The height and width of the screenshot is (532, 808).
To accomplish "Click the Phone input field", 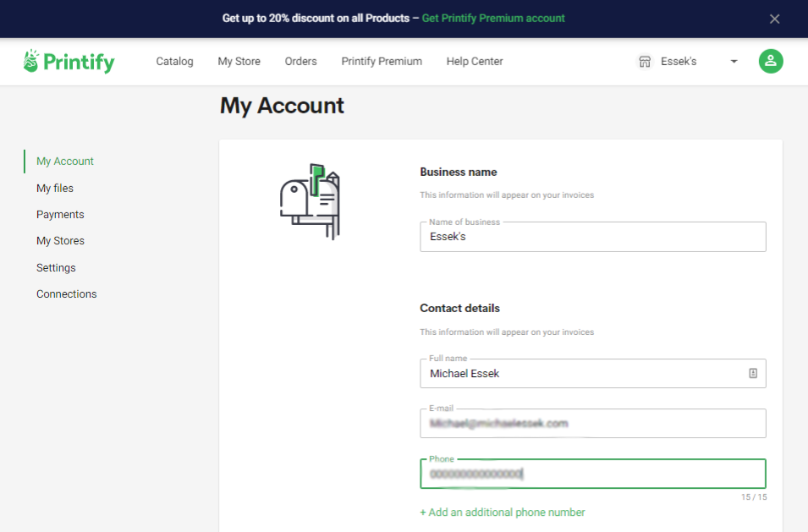I will pos(593,474).
